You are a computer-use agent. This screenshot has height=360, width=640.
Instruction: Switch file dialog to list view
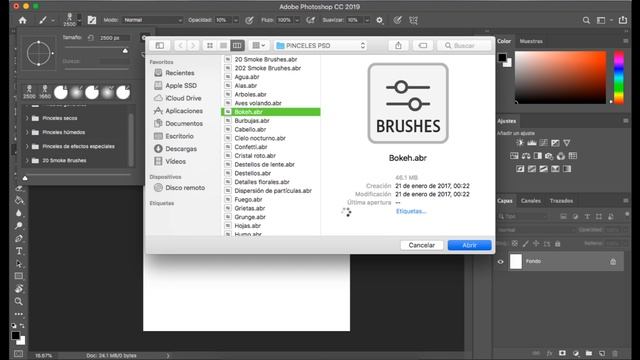click(x=223, y=45)
